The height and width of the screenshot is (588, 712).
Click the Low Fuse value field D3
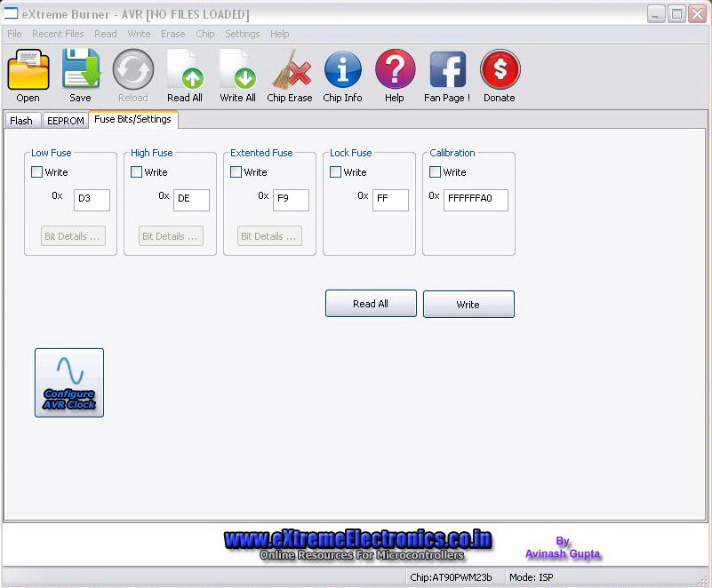[x=92, y=200]
